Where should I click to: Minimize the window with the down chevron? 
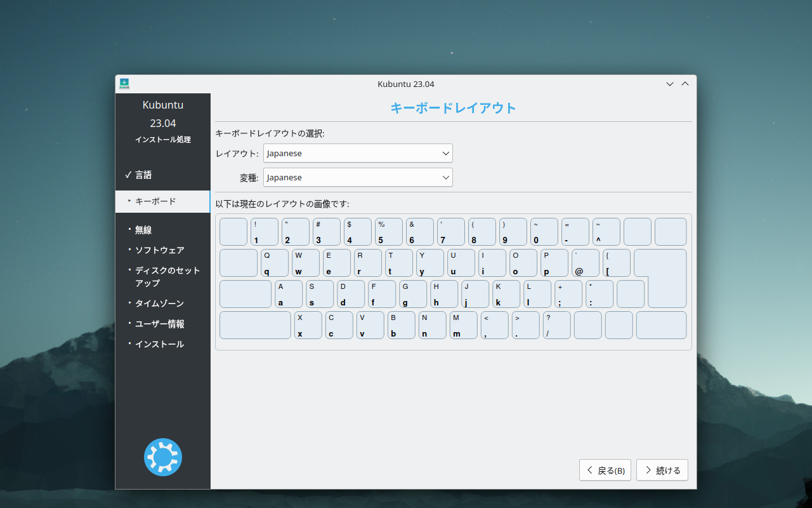coord(670,84)
